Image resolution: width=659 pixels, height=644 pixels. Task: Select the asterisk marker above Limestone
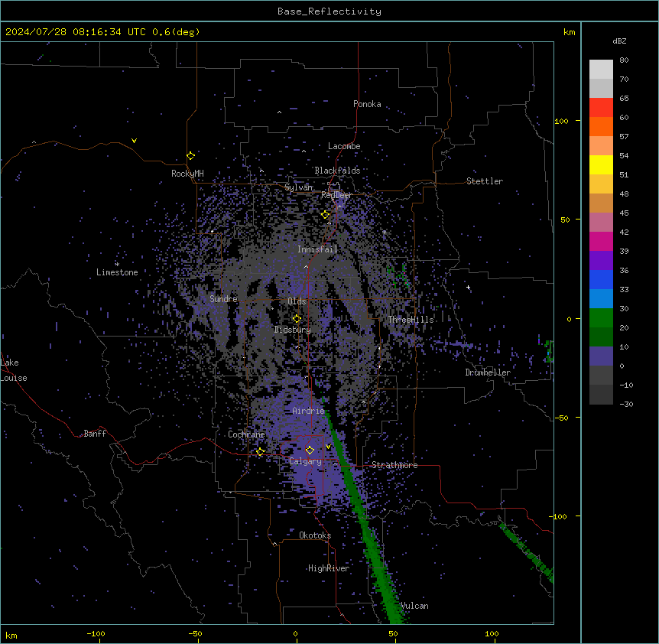point(117,265)
